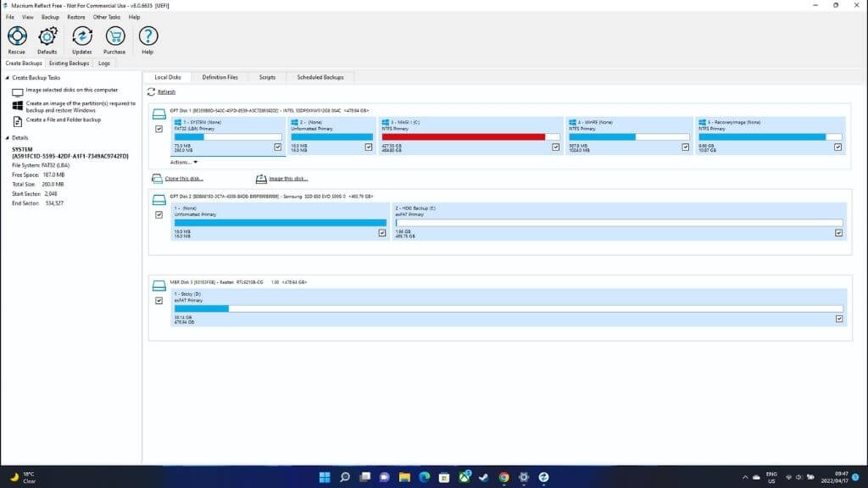Switch to Macrium Reflect taskbar icon

pyautogui.click(x=543, y=477)
